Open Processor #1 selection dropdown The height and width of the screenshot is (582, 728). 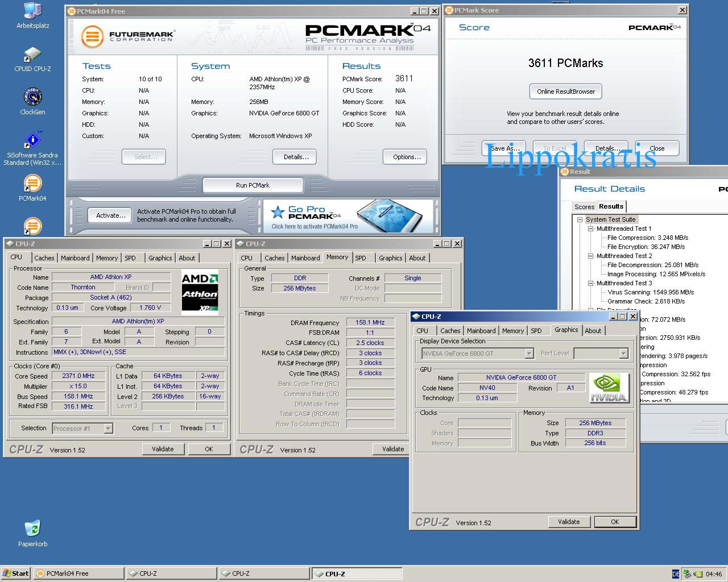click(x=108, y=429)
